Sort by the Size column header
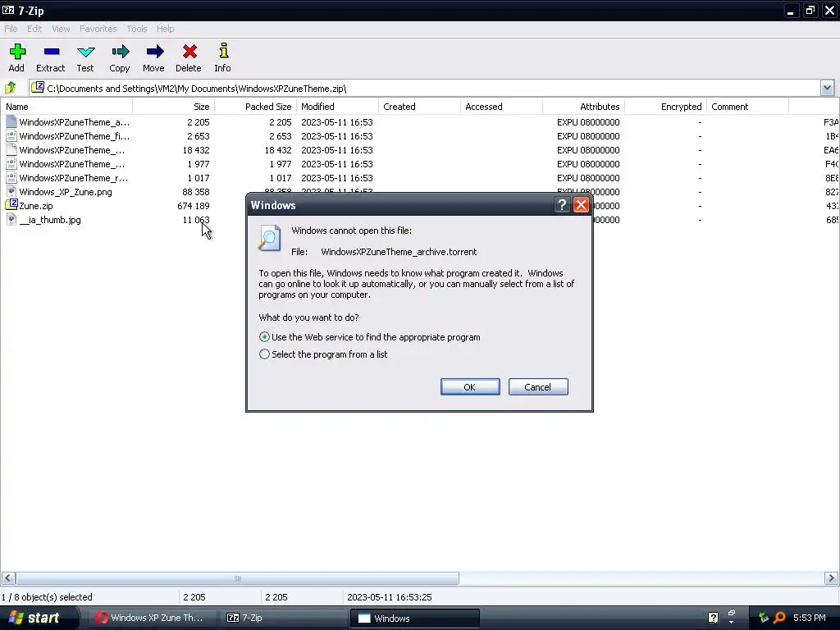Viewport: 840px width, 630px height. (x=174, y=107)
